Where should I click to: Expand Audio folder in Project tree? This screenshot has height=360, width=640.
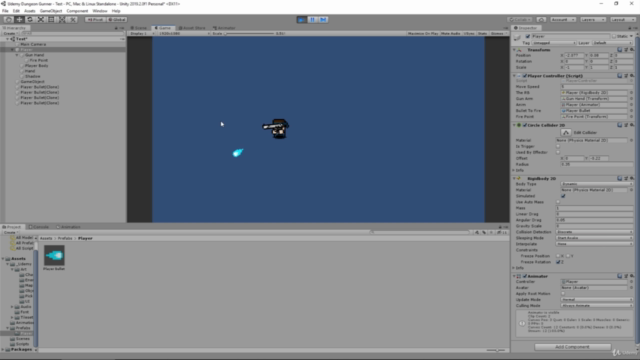tap(12, 307)
